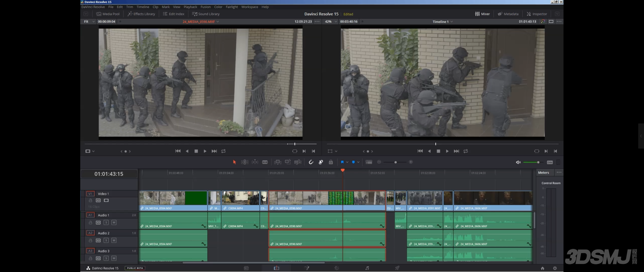Zoom in timeline with plus button
Viewport: 644px width, 272px height.
(x=411, y=162)
